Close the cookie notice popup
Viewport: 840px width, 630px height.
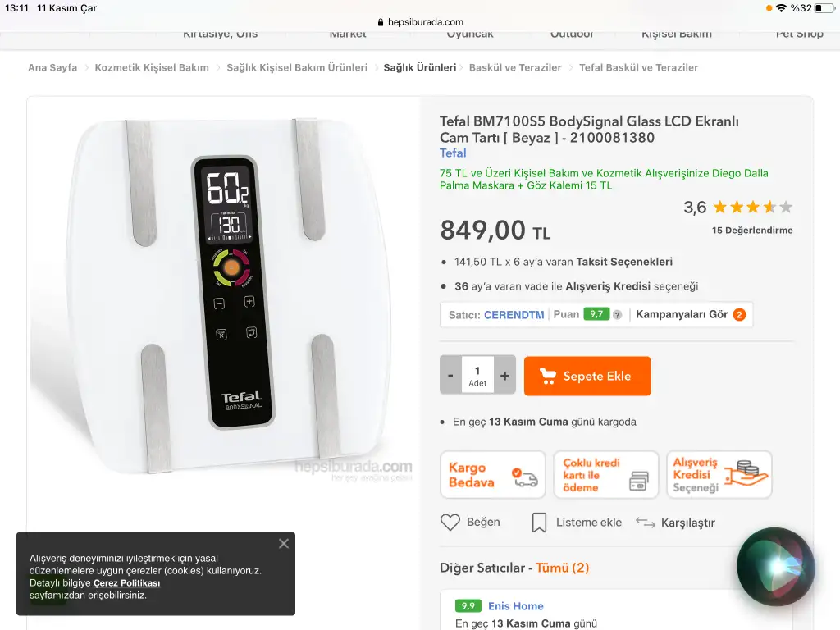(x=284, y=543)
